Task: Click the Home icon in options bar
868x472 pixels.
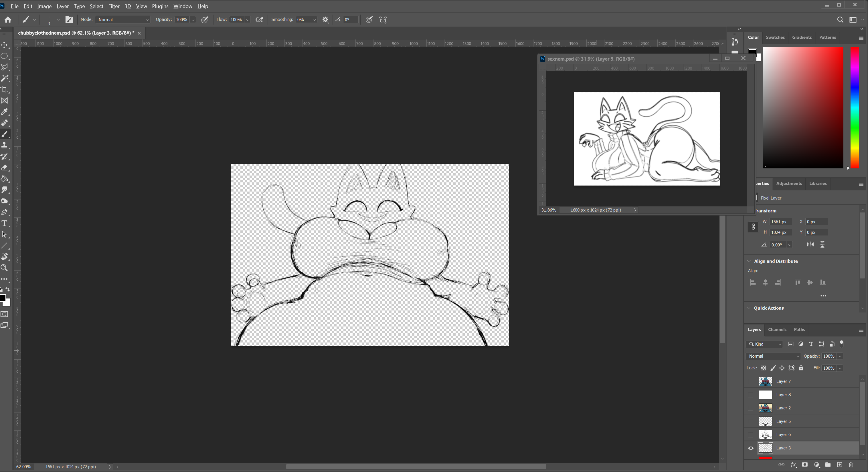Action: point(8,20)
